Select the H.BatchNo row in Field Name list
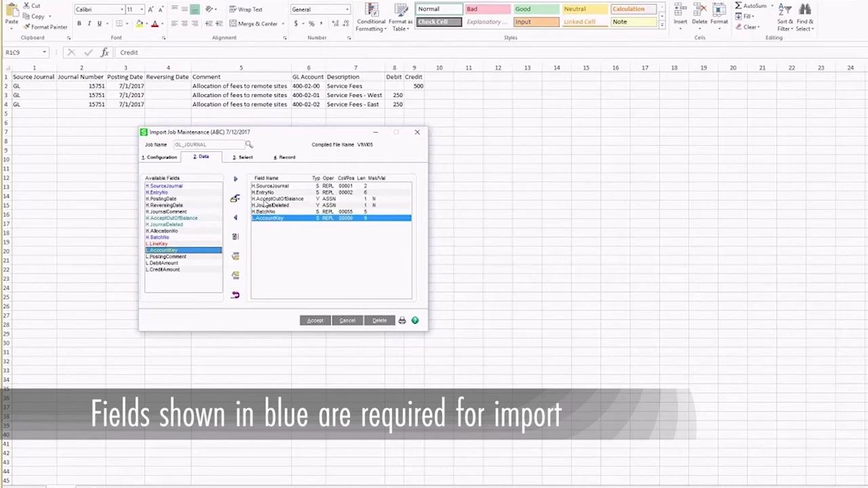 pos(331,211)
